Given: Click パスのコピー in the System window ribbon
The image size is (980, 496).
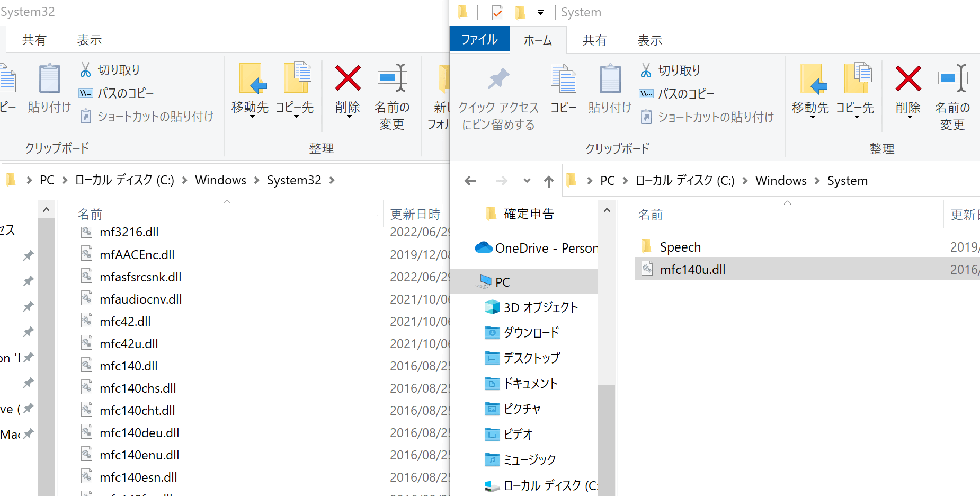Looking at the screenshot, I should [685, 94].
